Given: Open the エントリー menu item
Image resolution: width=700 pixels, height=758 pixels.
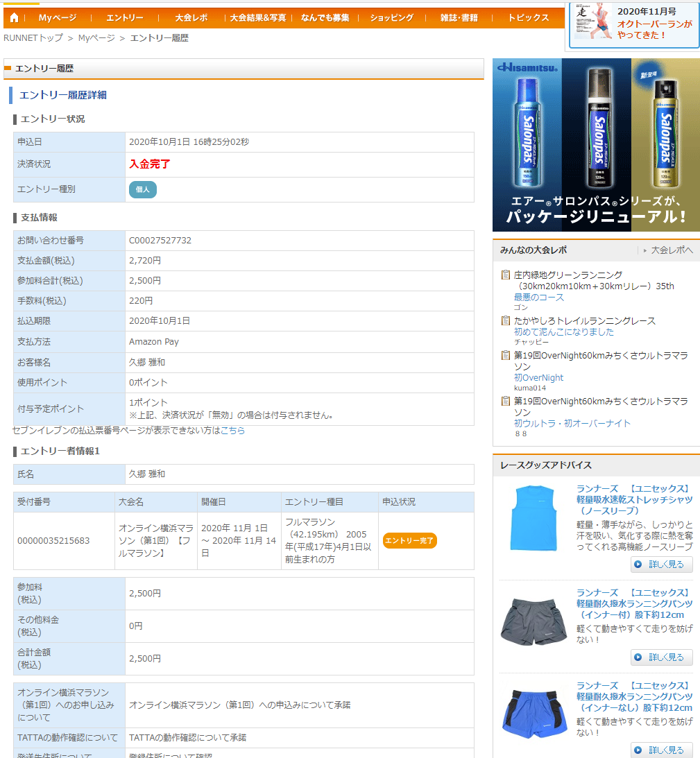Looking at the screenshot, I should tap(125, 18).
